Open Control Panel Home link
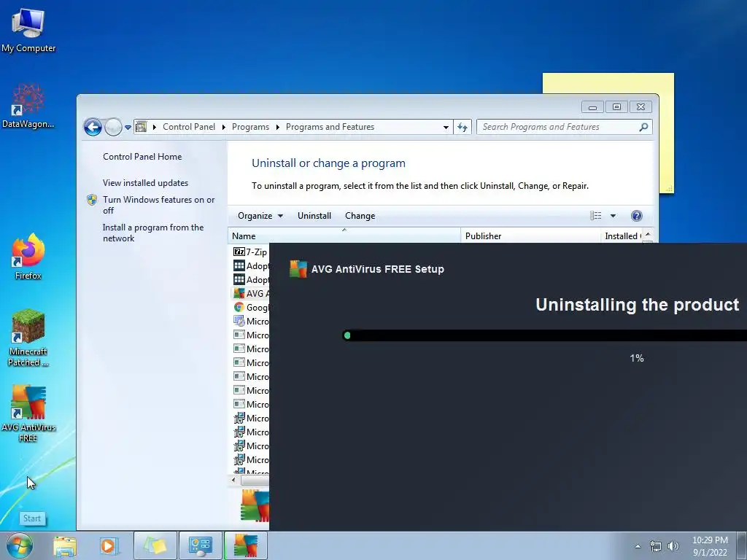Screen dimensions: 747x560 [142, 157]
